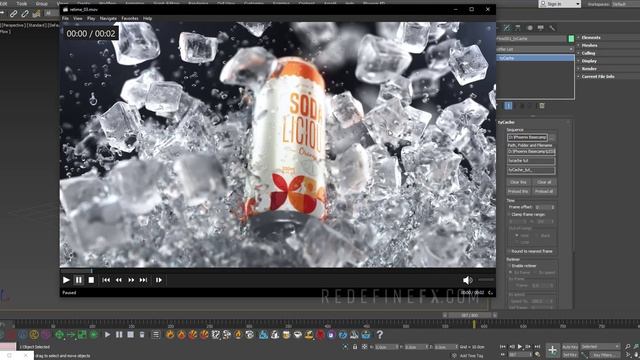
Task: Click the timeline current frame marker
Action: (x=474, y=324)
